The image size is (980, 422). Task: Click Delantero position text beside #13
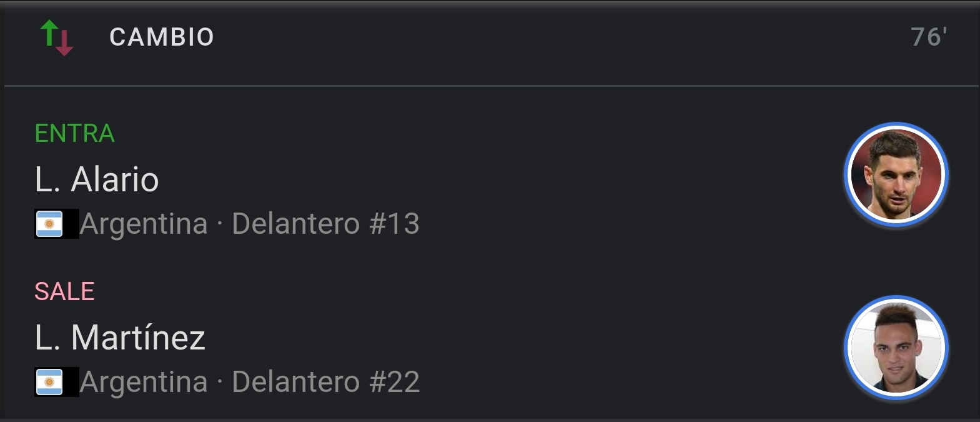(295, 224)
